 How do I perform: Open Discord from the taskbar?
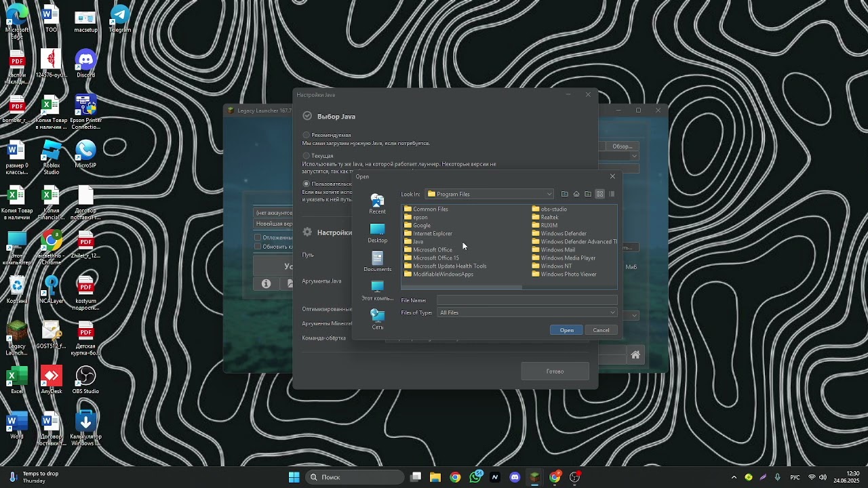[515, 477]
